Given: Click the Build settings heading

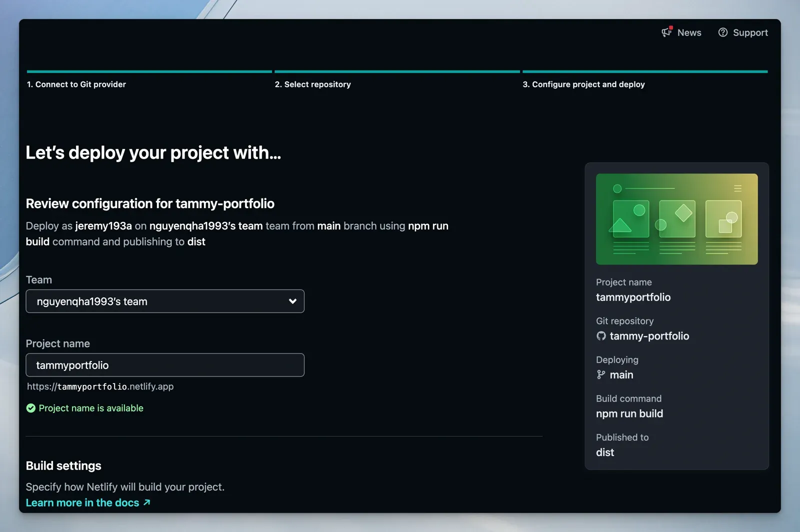Looking at the screenshot, I should pyautogui.click(x=63, y=465).
